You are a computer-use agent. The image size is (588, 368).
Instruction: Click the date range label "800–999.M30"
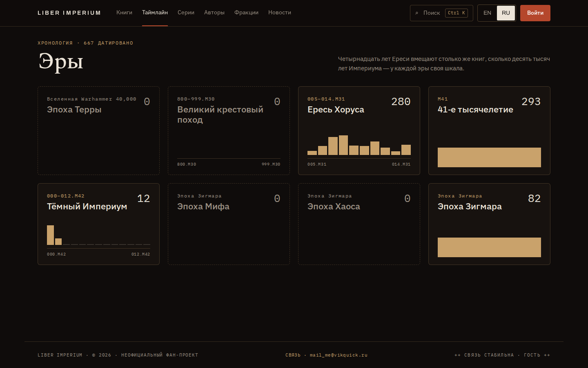coord(196,99)
